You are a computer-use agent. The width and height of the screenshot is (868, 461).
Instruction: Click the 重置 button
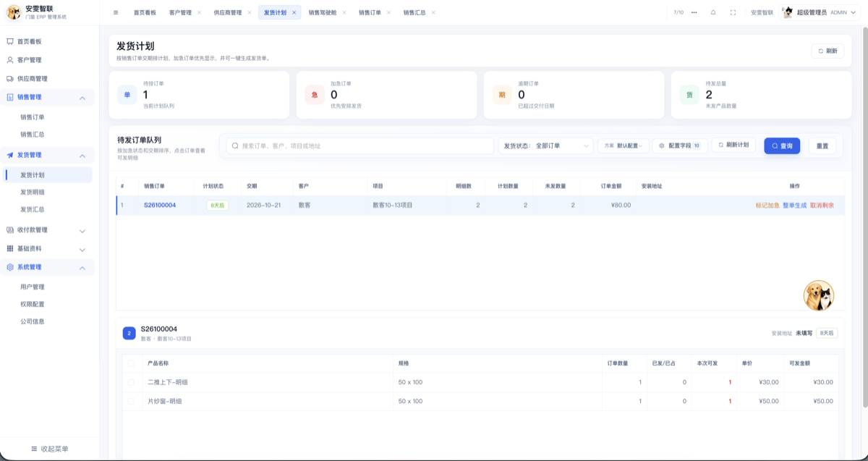[x=822, y=145]
